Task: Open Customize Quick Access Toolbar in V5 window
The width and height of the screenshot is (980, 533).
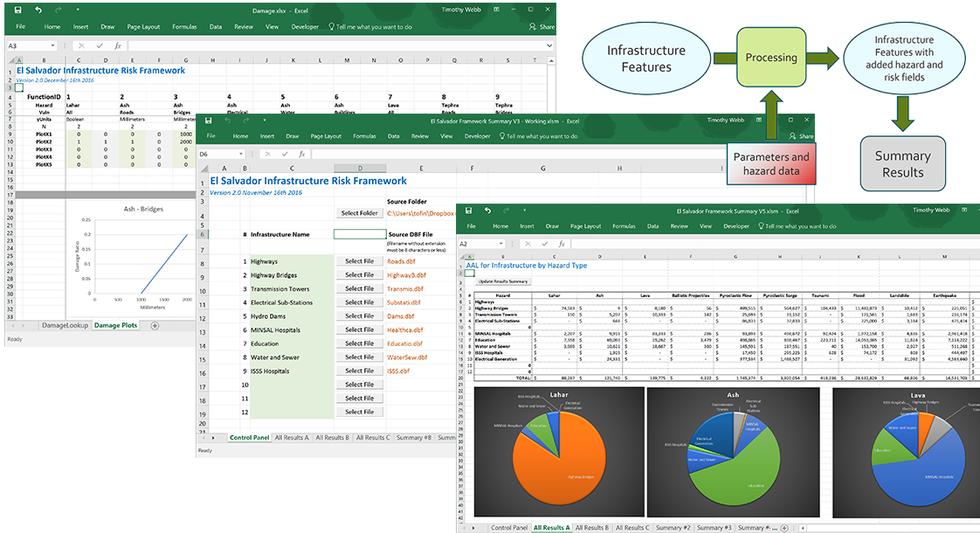Action: [524, 211]
